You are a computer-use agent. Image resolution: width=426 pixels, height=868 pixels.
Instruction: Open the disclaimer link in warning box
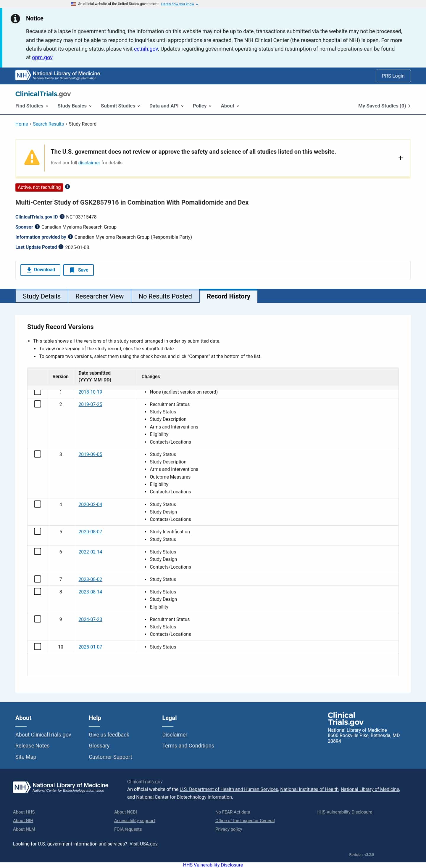[89, 163]
